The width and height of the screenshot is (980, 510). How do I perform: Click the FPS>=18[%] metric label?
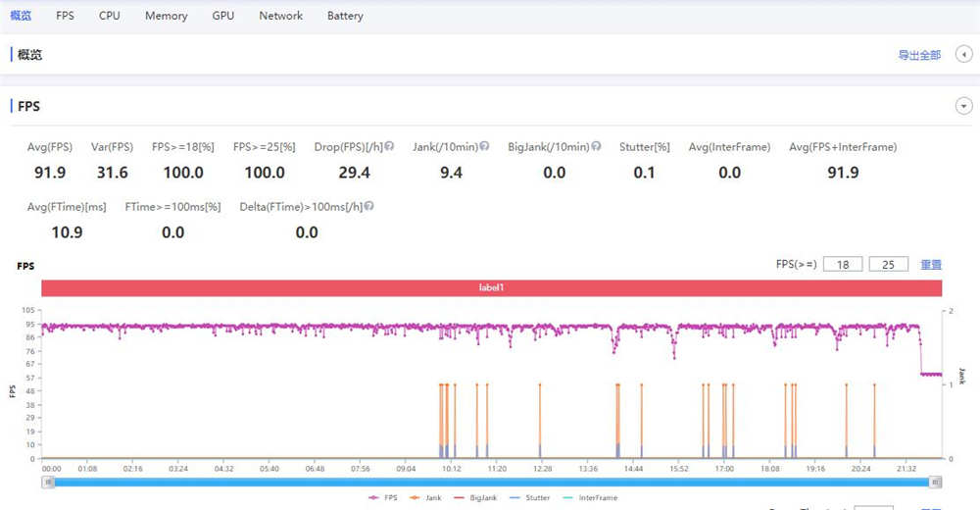point(183,147)
